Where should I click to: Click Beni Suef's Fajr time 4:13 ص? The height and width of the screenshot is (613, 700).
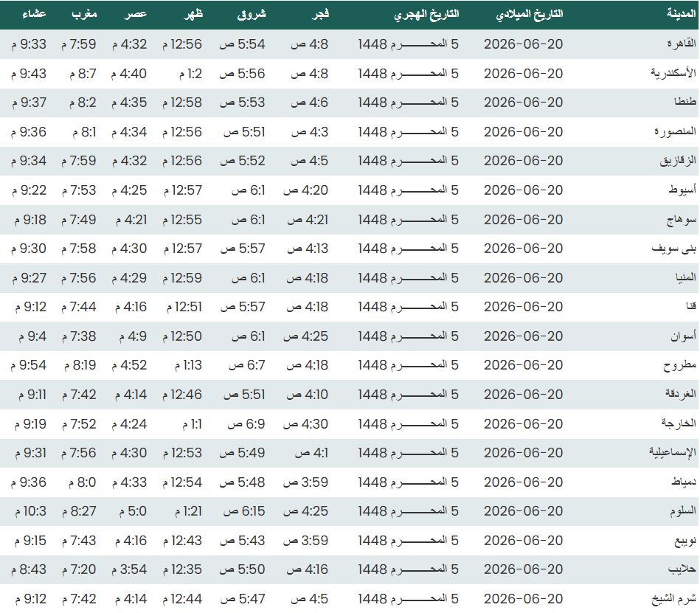click(308, 249)
